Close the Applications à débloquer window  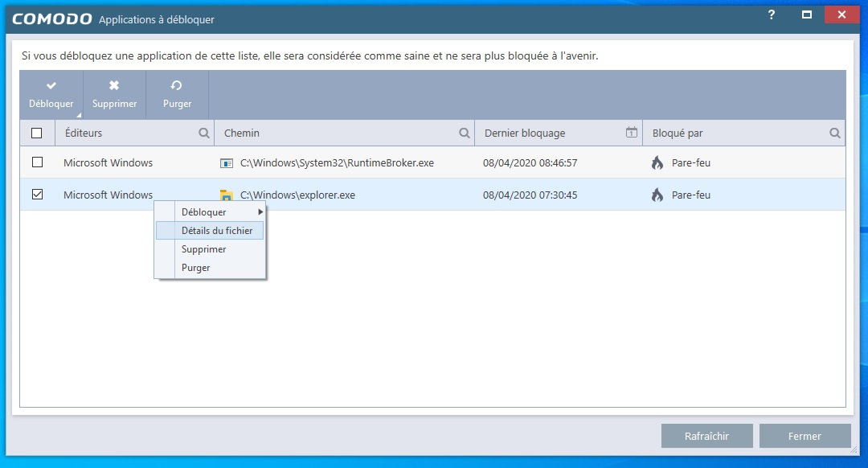click(x=842, y=15)
